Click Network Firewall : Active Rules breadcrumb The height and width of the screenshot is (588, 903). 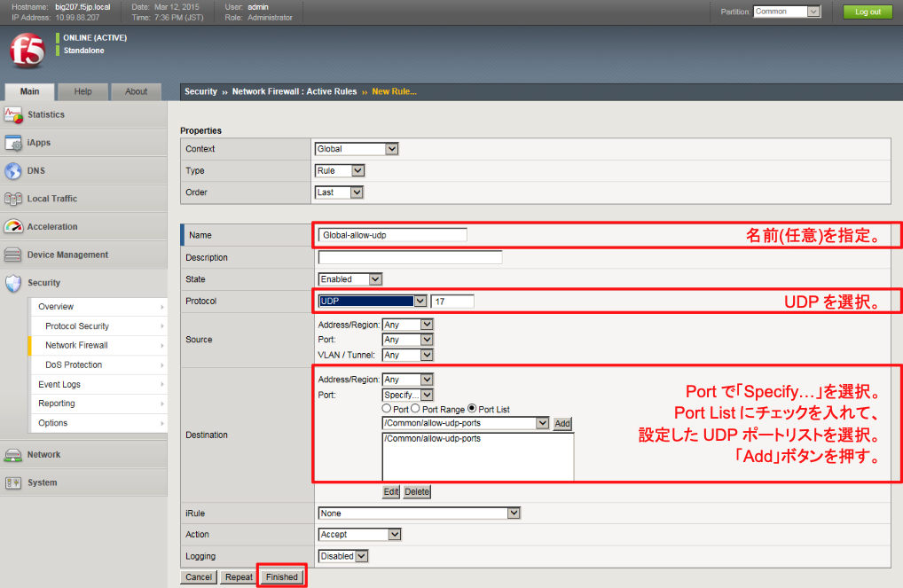294,91
